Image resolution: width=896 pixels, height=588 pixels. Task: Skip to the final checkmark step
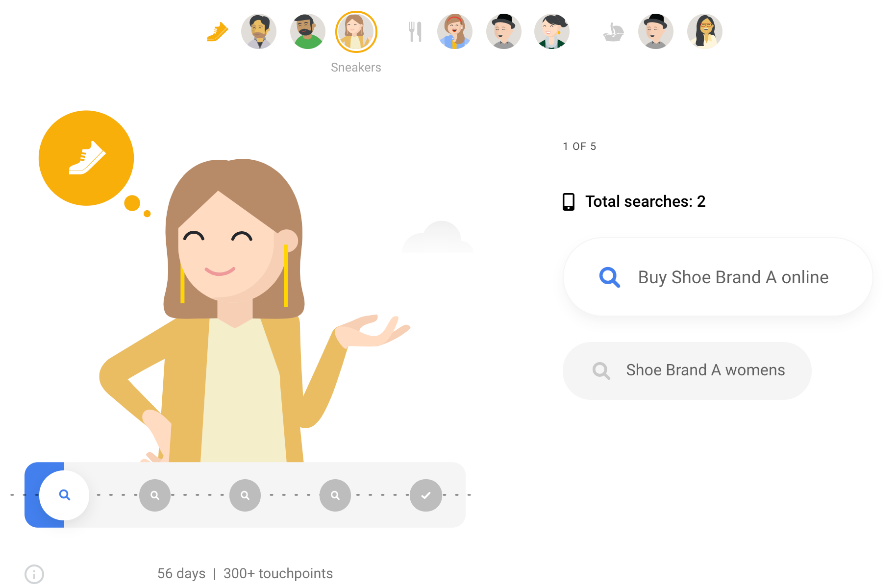426,495
